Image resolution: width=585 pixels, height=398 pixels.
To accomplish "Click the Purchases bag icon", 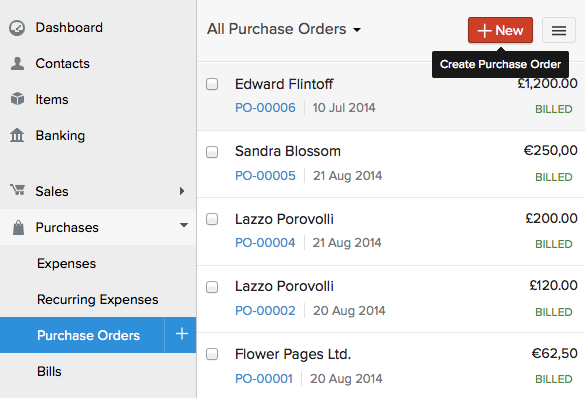I will [18, 228].
